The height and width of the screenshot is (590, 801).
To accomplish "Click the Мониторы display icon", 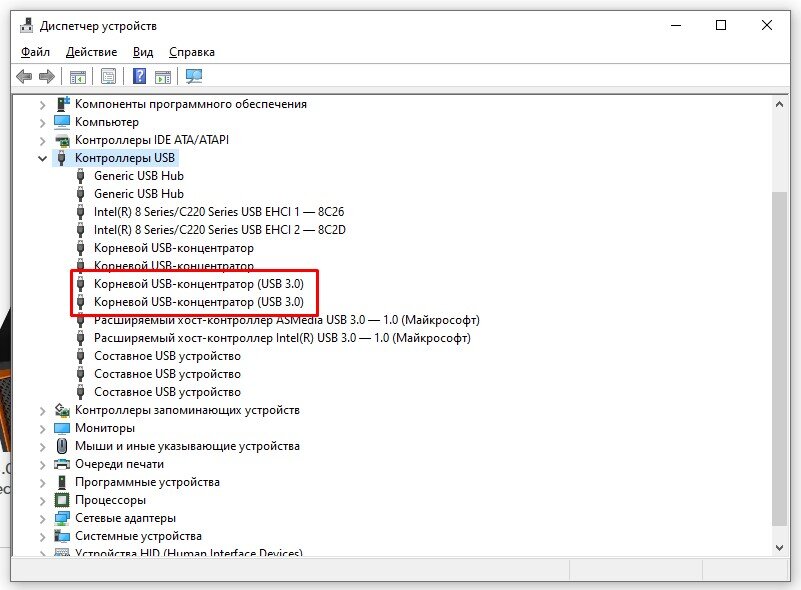I will [x=62, y=428].
